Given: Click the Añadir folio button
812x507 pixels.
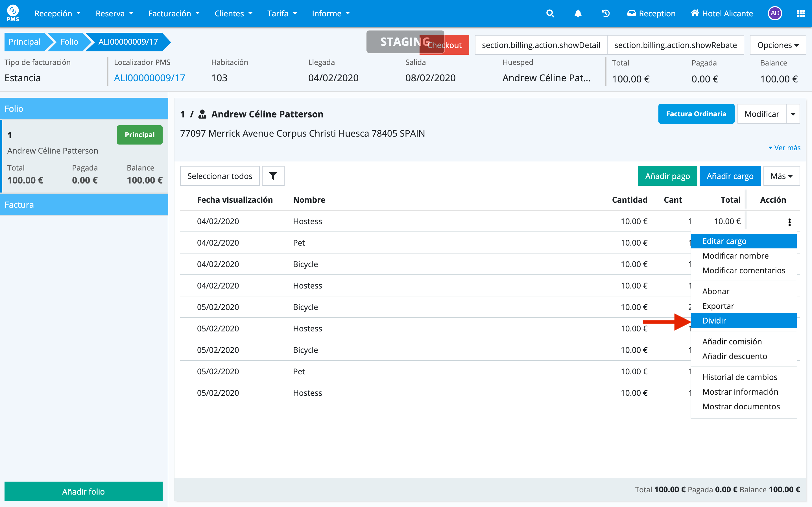Looking at the screenshot, I should [x=83, y=491].
